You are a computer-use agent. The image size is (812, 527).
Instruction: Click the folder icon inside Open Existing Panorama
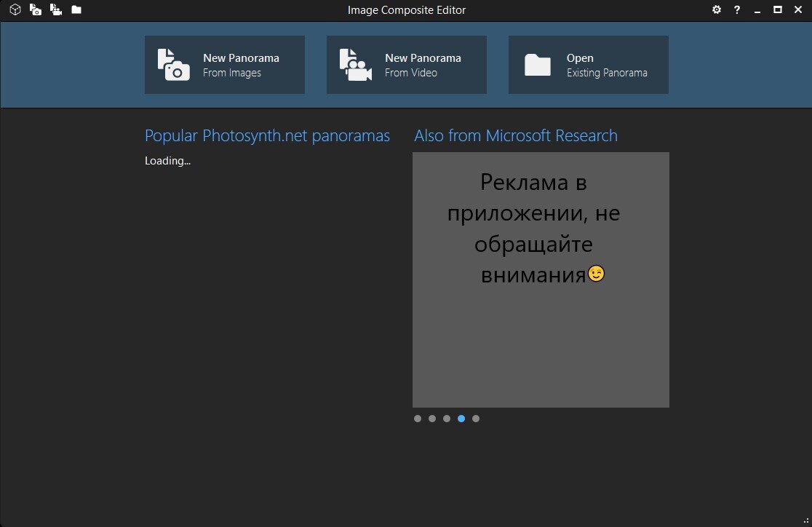[536, 64]
